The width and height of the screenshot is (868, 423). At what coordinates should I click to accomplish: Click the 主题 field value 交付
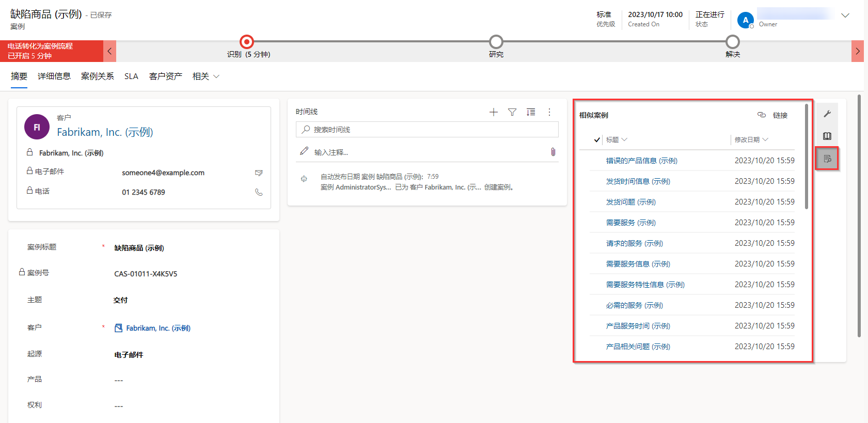[120, 300]
